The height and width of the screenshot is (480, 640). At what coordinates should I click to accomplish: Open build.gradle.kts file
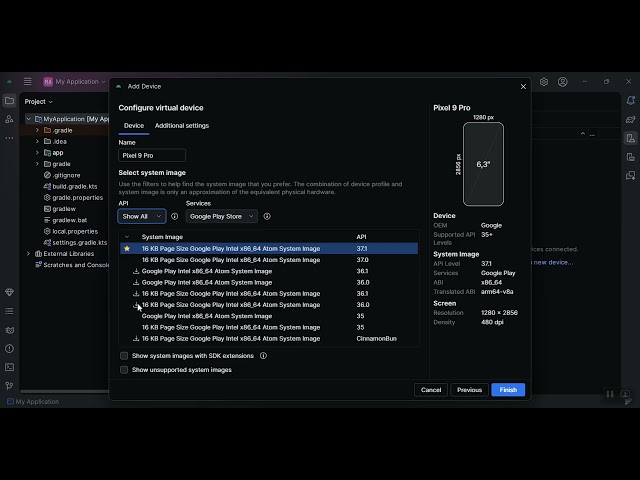pos(75,186)
